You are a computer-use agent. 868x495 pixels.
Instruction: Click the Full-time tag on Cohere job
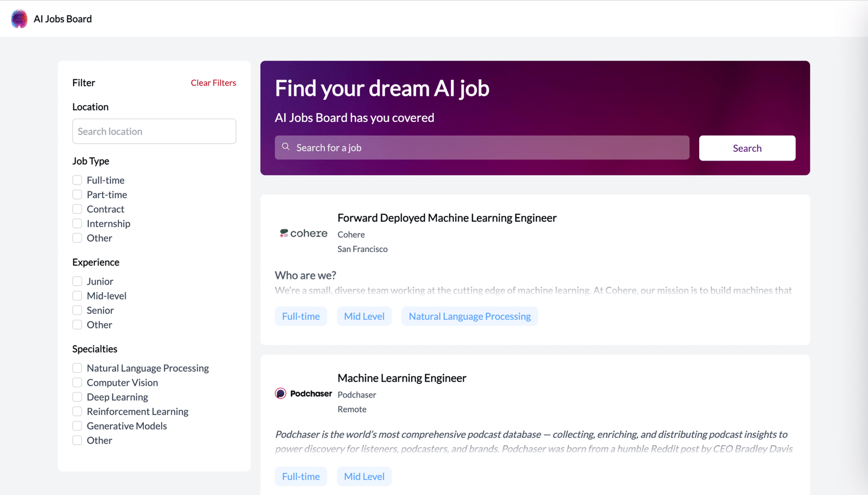pyautogui.click(x=301, y=316)
